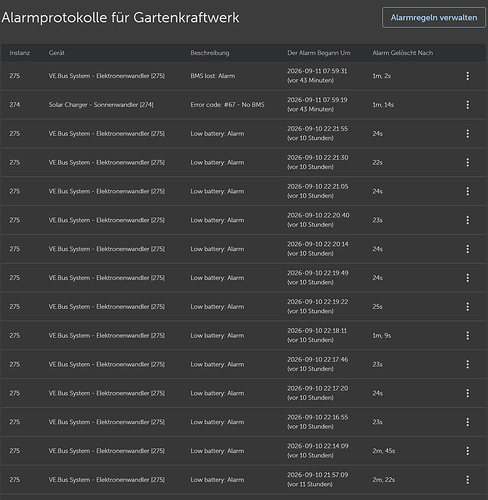Click timestamp 2026-09-10 21:57:09
This screenshot has height=500, width=488.
318,475
